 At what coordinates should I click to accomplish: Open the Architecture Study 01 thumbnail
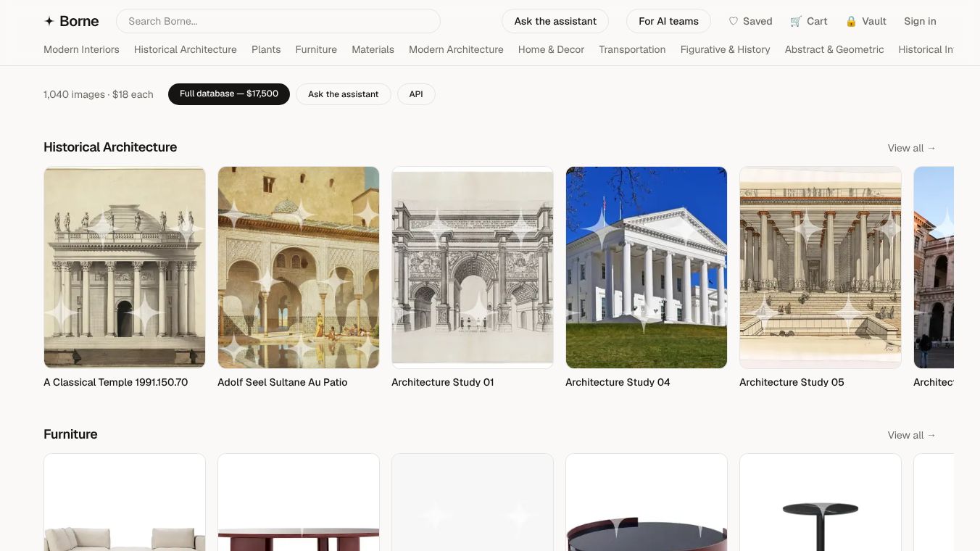pyautogui.click(x=473, y=268)
